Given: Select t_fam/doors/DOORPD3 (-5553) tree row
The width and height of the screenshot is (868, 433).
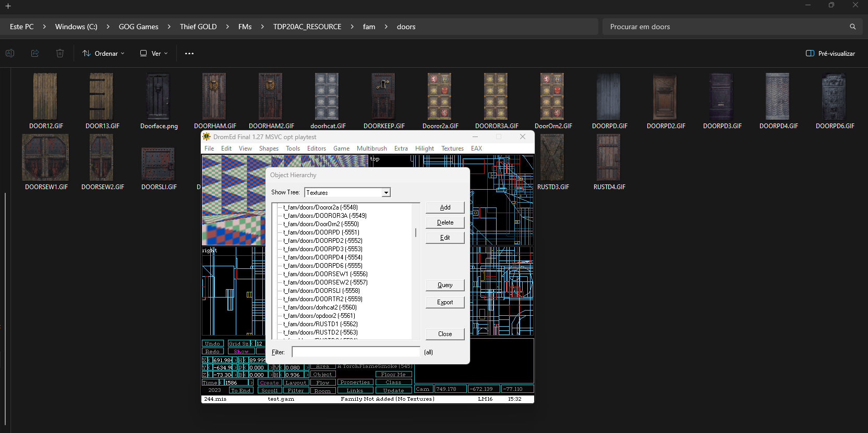Looking at the screenshot, I should coord(323,249).
